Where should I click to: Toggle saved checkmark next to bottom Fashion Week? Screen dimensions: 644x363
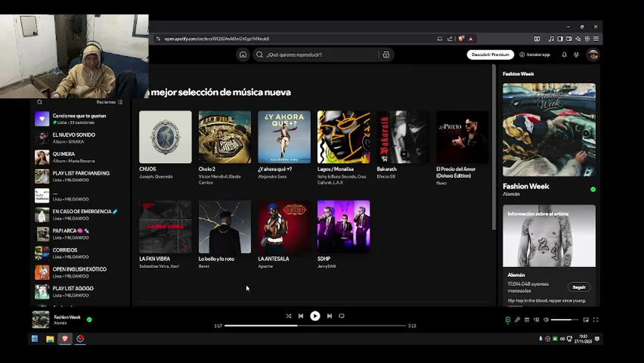tap(89, 319)
